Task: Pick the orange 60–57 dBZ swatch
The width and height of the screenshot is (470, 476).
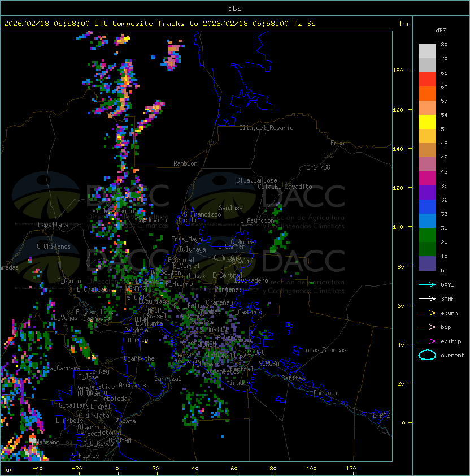Action: tap(427, 93)
